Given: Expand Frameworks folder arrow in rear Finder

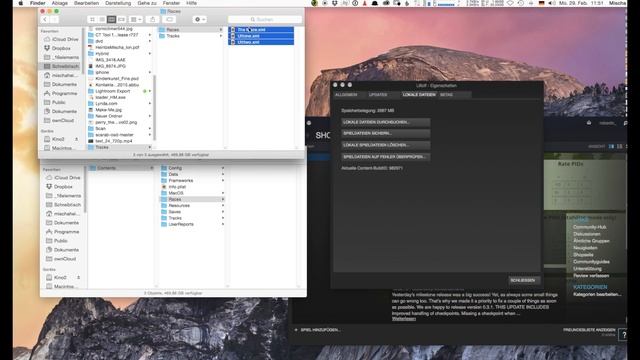Looking at the screenshot, I should (223, 180).
